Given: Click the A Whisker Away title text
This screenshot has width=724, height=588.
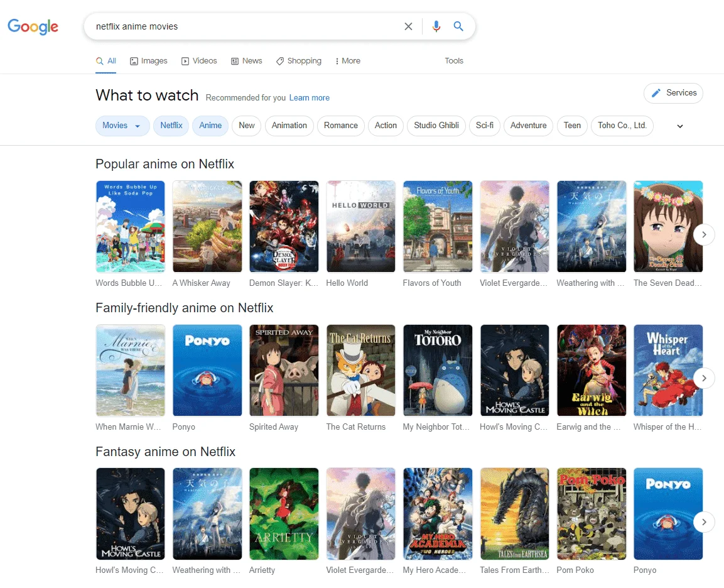Looking at the screenshot, I should (202, 283).
